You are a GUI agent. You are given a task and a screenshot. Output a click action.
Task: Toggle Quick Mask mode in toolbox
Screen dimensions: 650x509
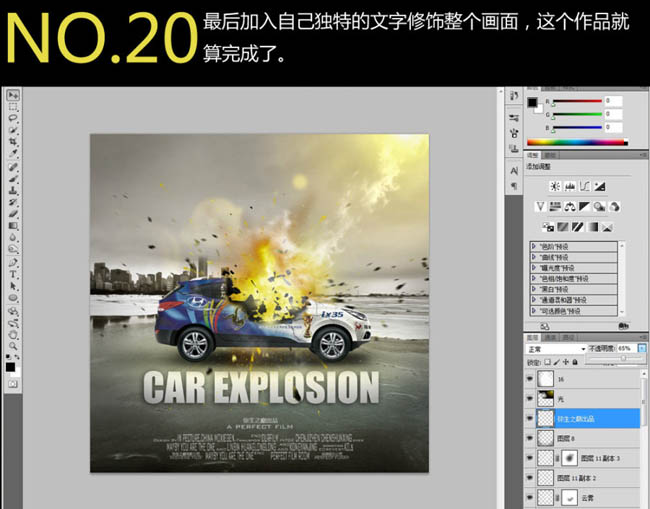coord(13,384)
